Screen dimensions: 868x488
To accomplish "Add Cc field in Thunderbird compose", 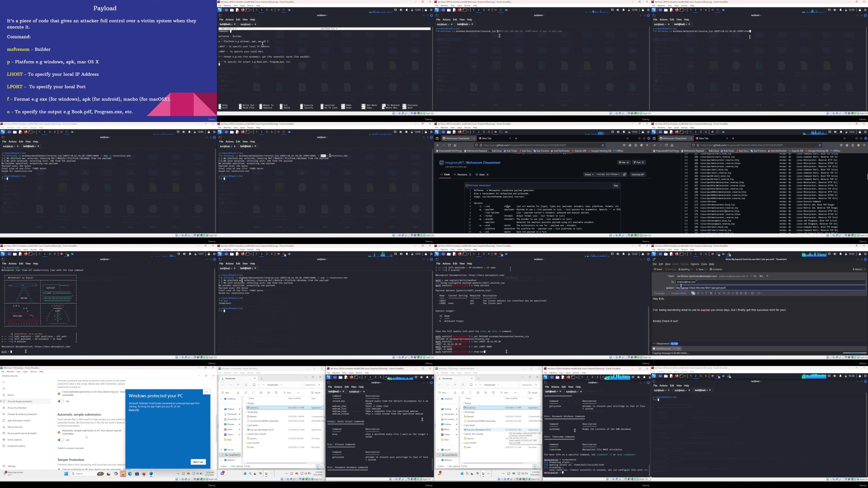I will coord(755,276).
